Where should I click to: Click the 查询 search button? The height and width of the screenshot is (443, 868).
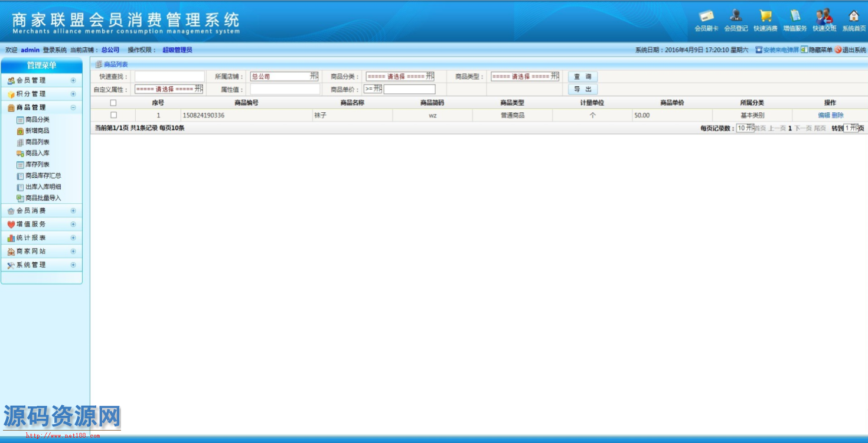coord(583,77)
